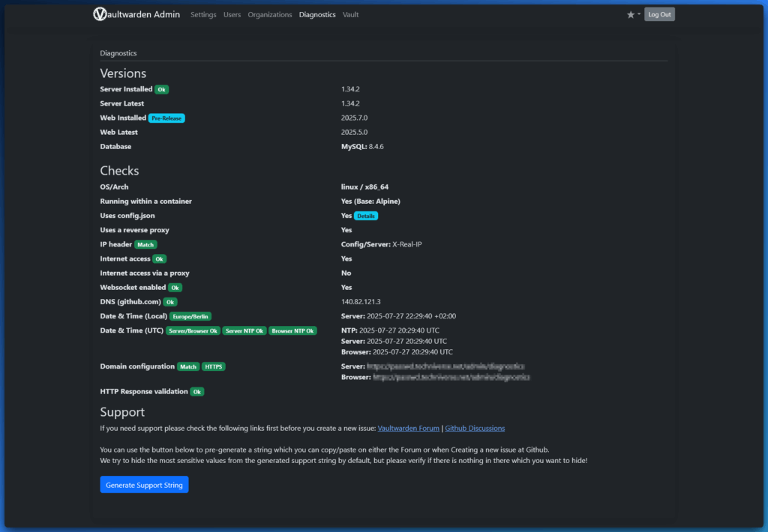Click the Yes value for Websocket enabled
This screenshot has width=768, height=532.
346,287
